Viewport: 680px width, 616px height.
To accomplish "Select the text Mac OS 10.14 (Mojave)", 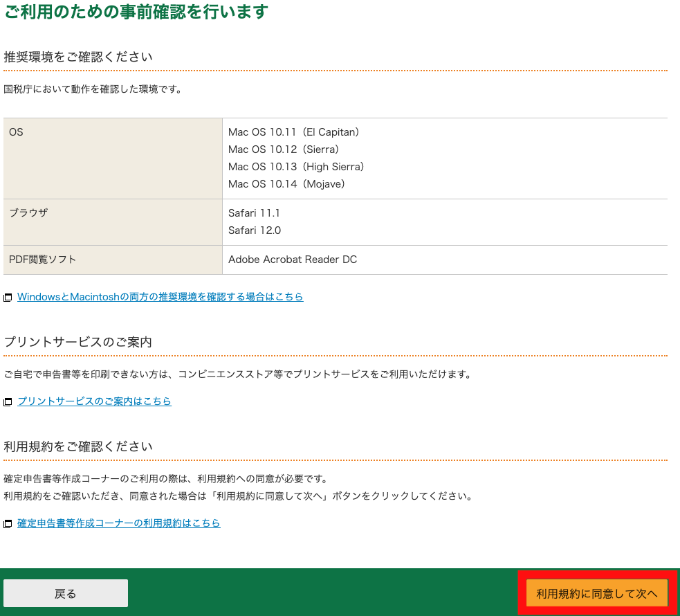I will (286, 184).
